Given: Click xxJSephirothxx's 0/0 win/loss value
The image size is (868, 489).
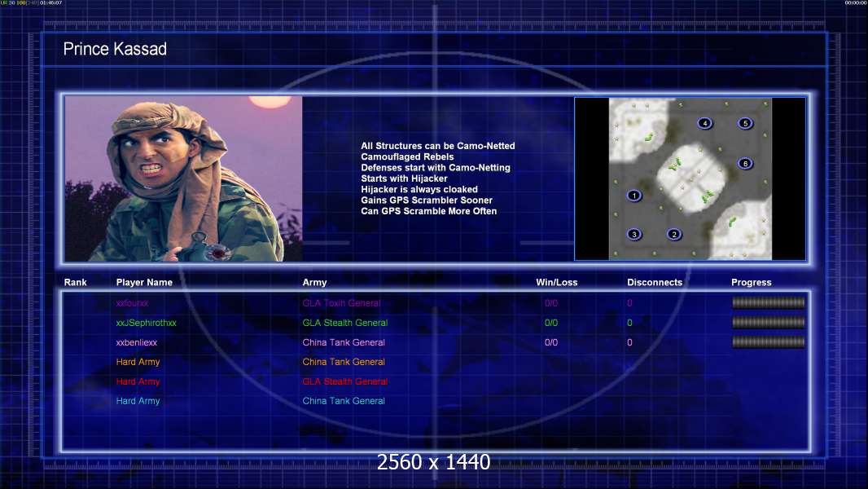Looking at the screenshot, I should click(551, 323).
